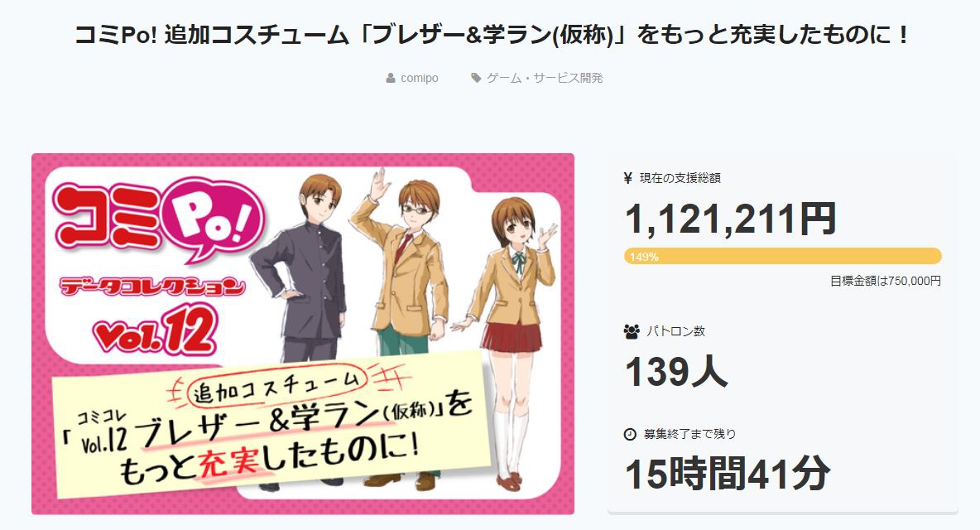Click the patrons group icon beside パトロン数
The width and height of the screenshot is (980, 530).
[x=632, y=331]
